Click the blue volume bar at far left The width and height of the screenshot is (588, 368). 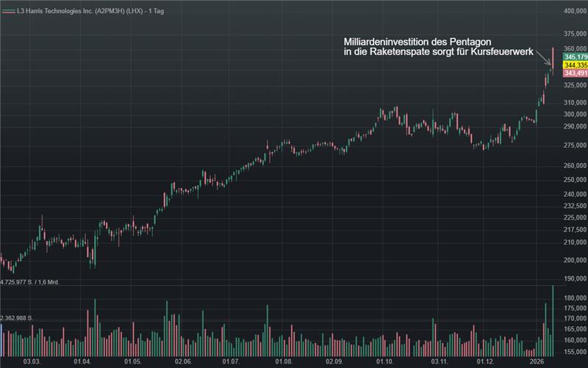click(x=1, y=340)
